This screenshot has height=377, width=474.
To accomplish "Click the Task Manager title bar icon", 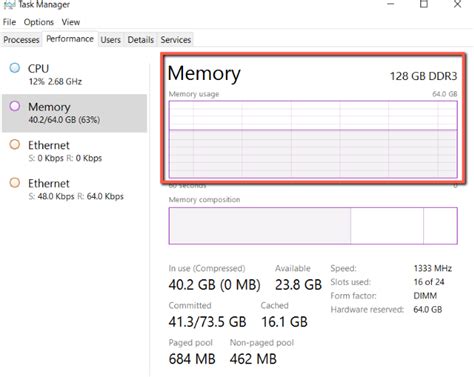I will pos(9,5).
